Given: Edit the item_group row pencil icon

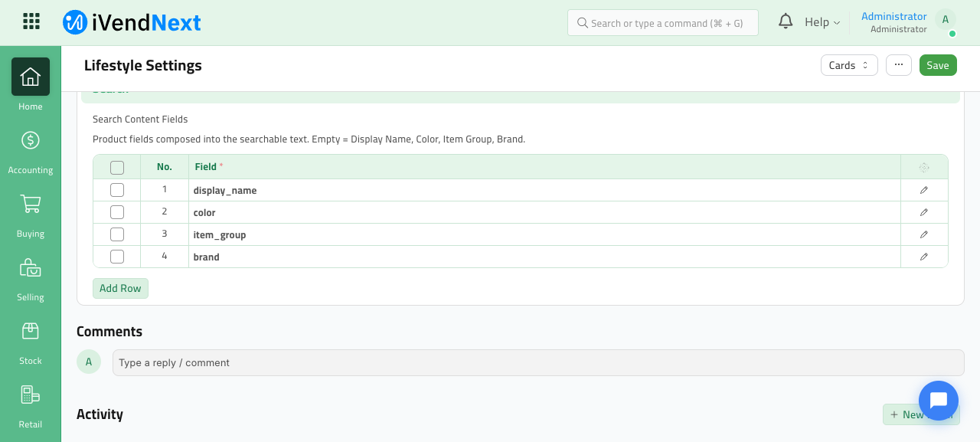Looking at the screenshot, I should tap(924, 234).
